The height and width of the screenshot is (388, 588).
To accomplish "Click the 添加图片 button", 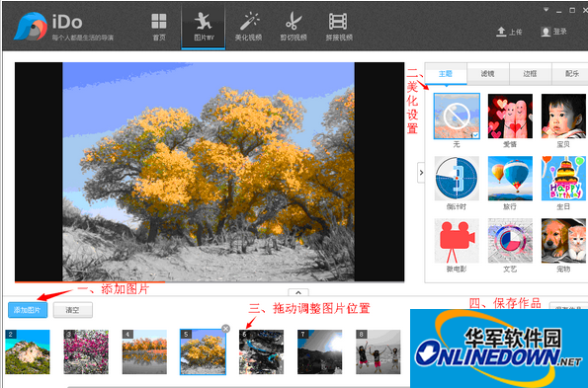I will point(28,310).
